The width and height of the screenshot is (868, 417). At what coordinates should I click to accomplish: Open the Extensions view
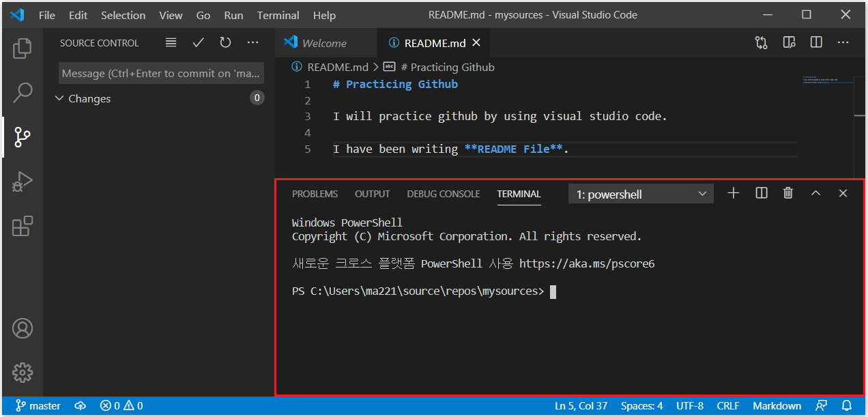coord(23,226)
